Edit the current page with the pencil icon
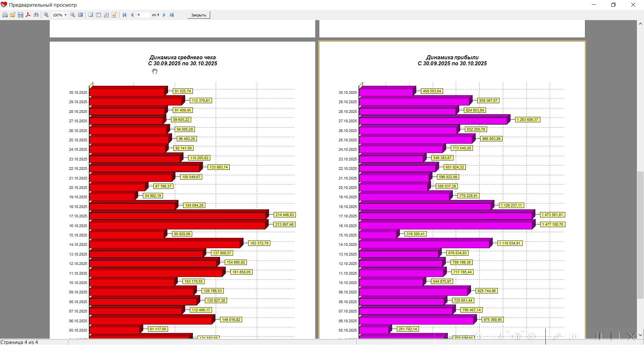This screenshot has width=644, height=345. click(x=114, y=15)
